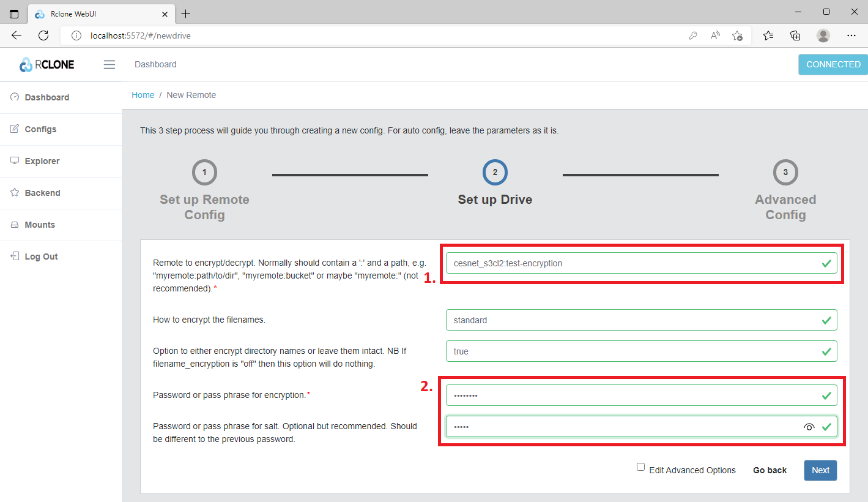
Task: Select step 3 Advanced Config circle
Action: point(785,173)
